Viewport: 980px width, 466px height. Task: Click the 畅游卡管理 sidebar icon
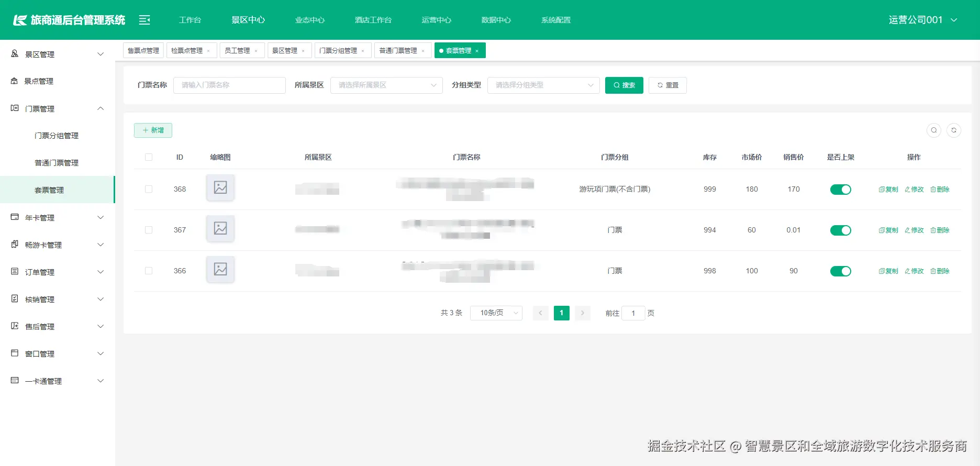[15, 245]
